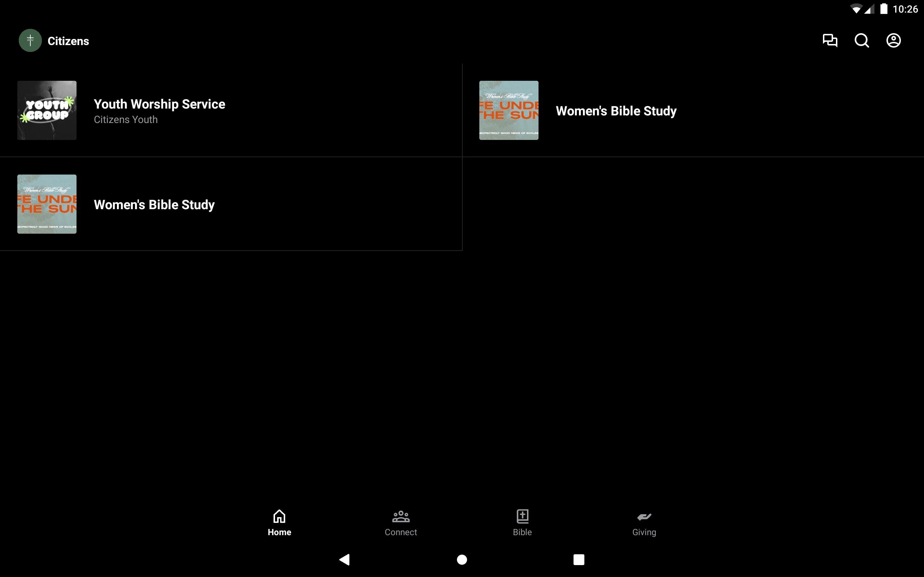The height and width of the screenshot is (577, 924).
Task: Tap the Home house icon
Action: pos(279,516)
